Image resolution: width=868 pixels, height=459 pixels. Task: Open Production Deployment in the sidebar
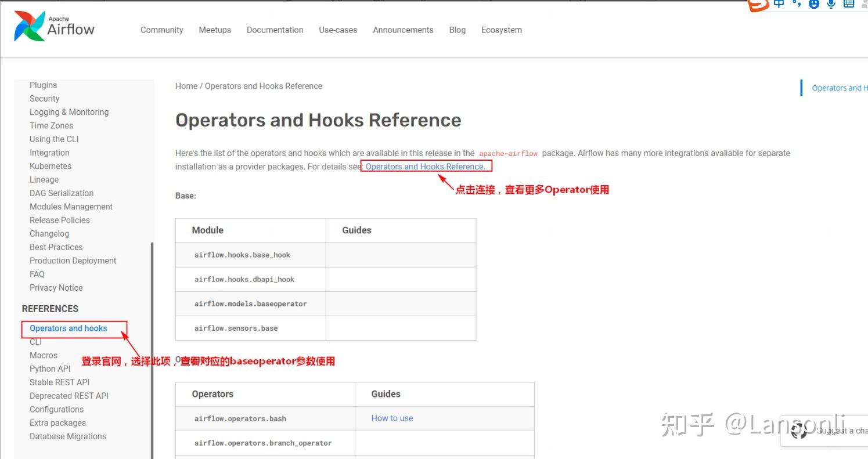click(73, 261)
